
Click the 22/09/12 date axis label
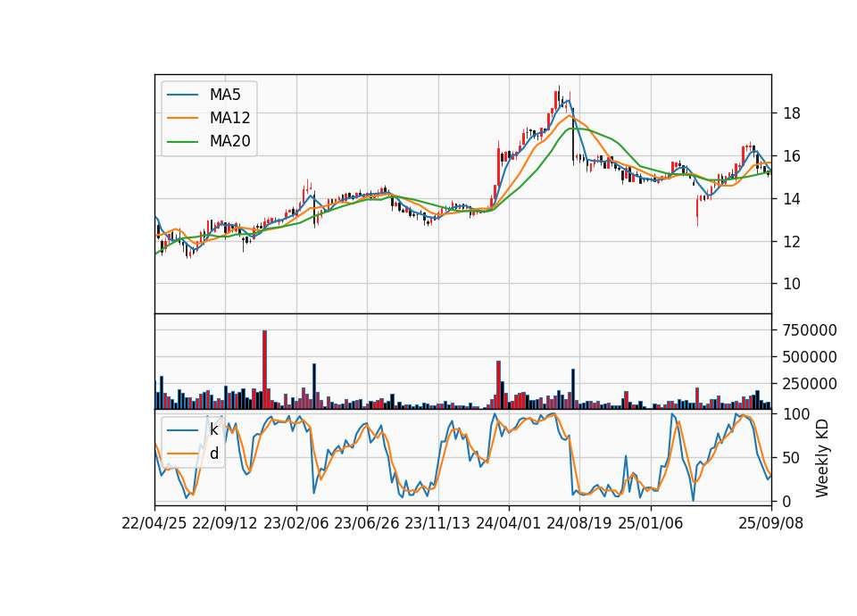225,523
